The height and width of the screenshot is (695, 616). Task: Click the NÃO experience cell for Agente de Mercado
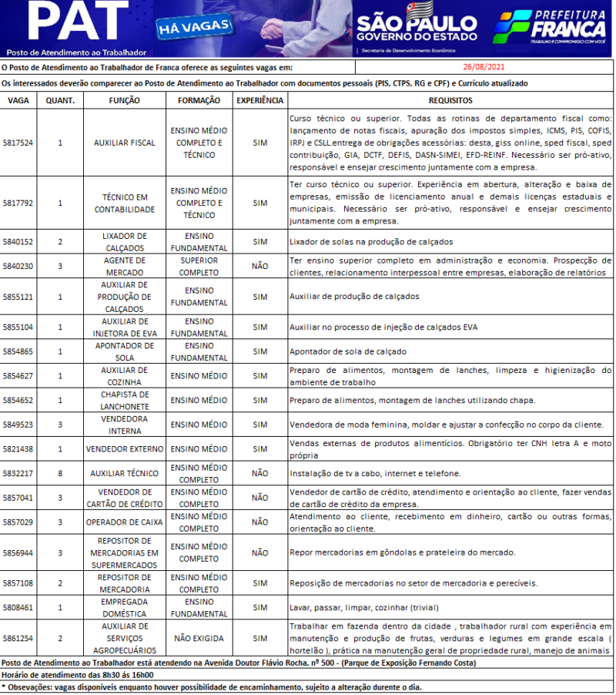point(260,266)
